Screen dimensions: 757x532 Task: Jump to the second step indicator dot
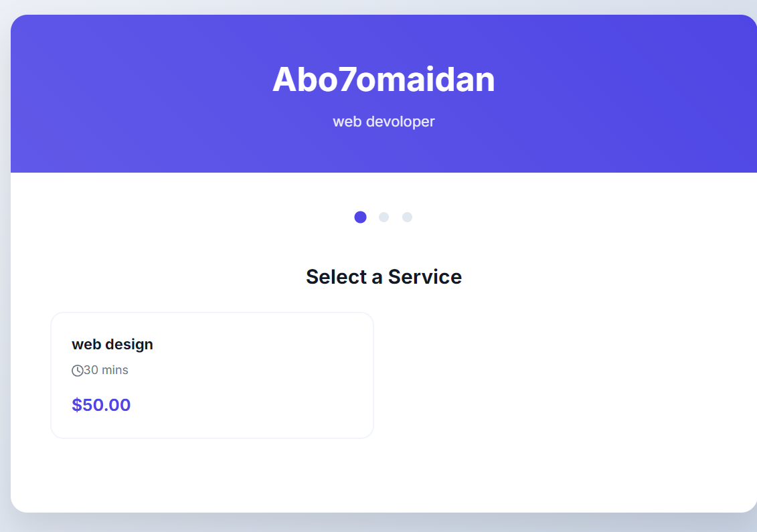[384, 217]
